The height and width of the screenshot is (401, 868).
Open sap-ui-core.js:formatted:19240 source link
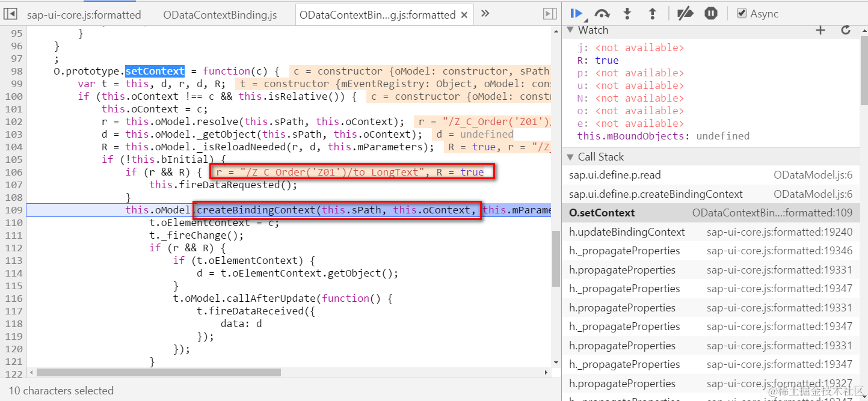pos(780,232)
